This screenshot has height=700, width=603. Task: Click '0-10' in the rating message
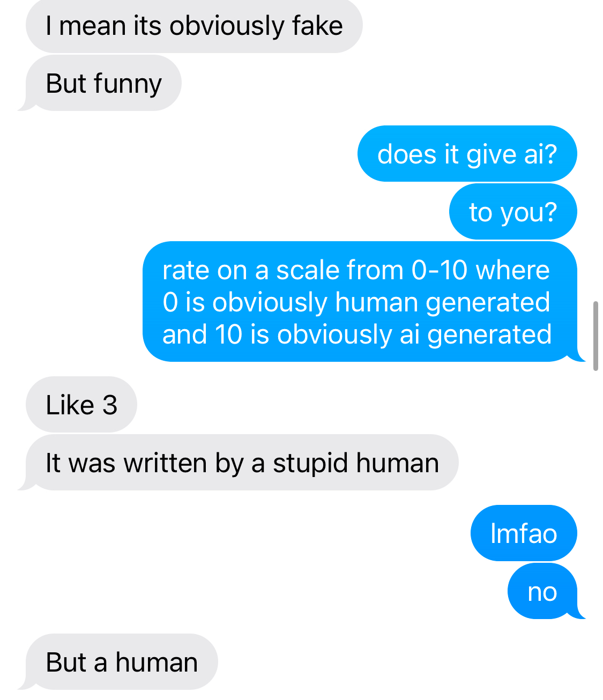pos(440,270)
